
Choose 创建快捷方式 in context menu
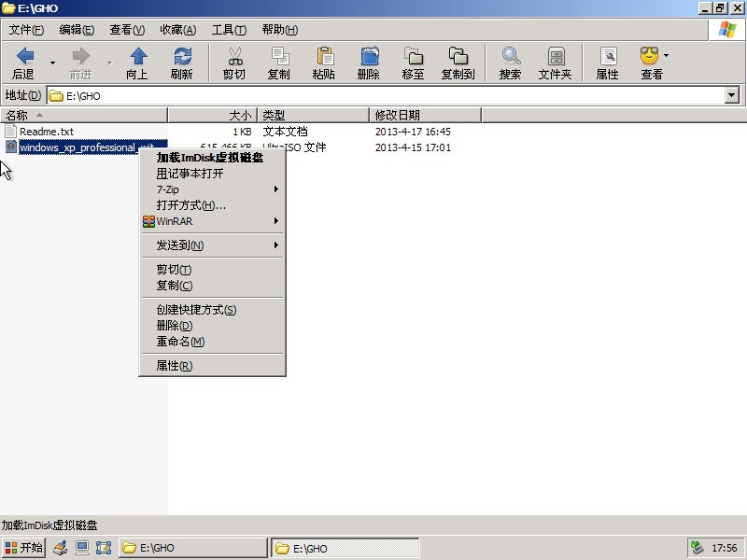(213, 310)
